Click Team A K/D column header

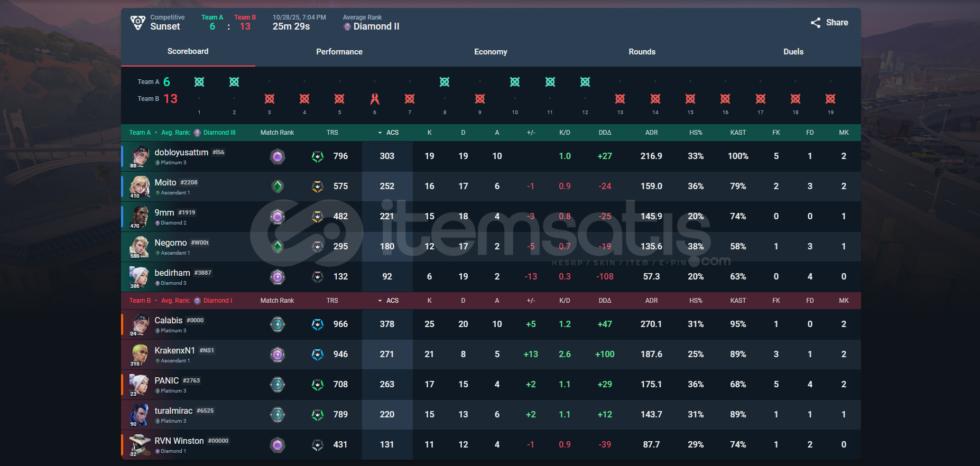[565, 133]
